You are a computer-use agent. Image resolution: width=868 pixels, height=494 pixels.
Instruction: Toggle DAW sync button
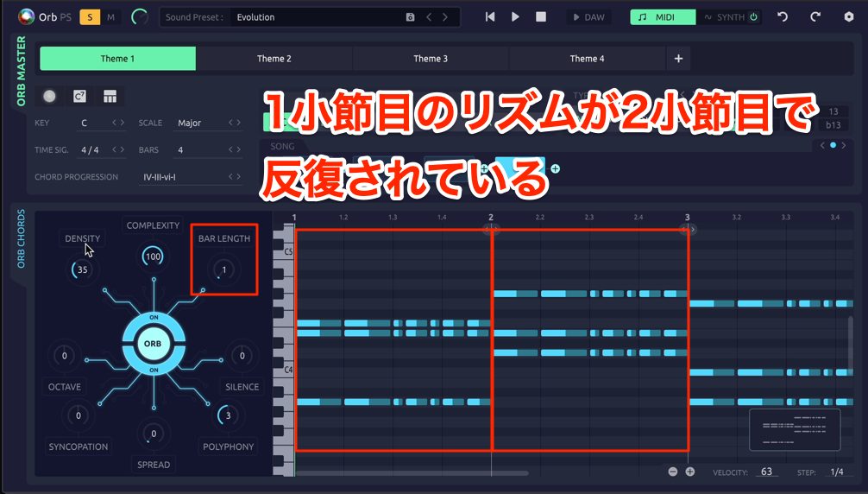click(589, 17)
